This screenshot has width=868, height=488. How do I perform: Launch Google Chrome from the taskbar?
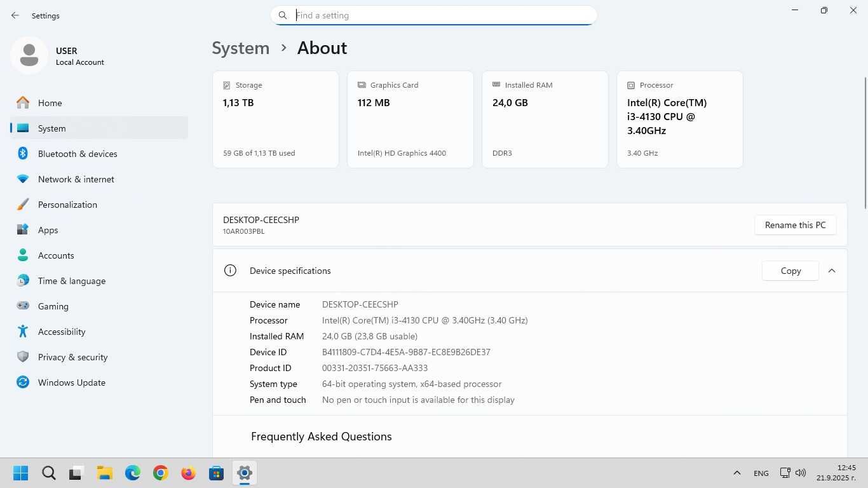(161, 473)
